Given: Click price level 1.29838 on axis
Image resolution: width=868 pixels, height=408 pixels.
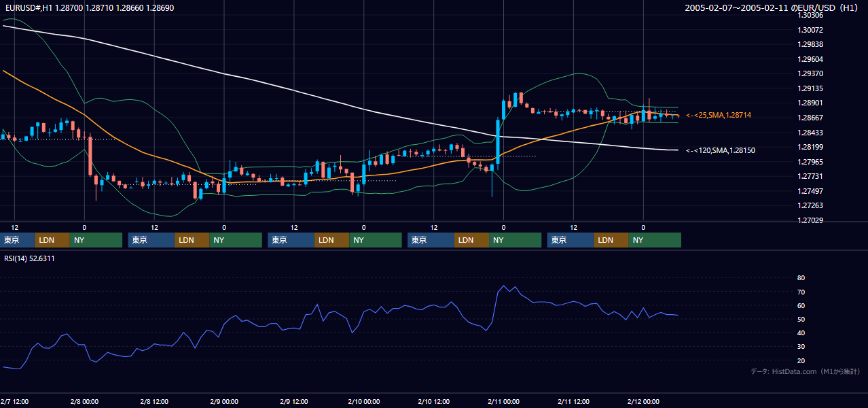Looking at the screenshot, I should tap(810, 44).
